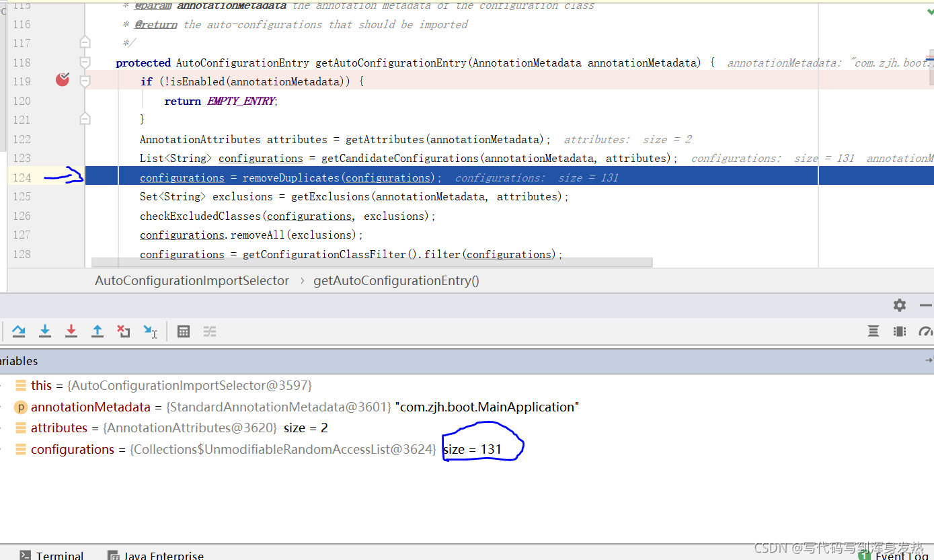Click line number 124 in gutter

pyautogui.click(x=22, y=177)
